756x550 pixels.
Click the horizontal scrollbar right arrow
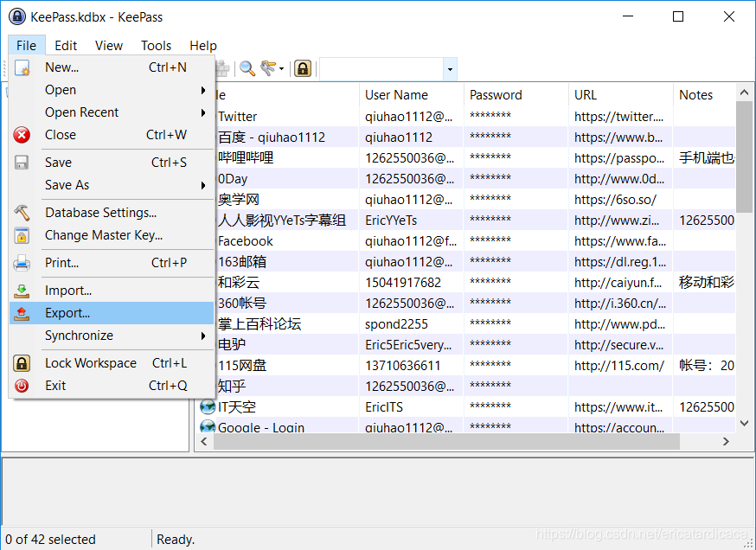726,442
